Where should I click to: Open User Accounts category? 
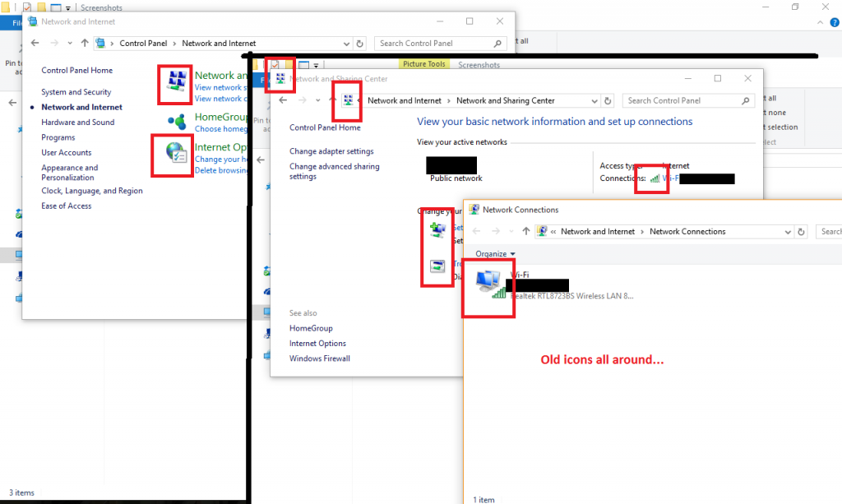tap(67, 152)
